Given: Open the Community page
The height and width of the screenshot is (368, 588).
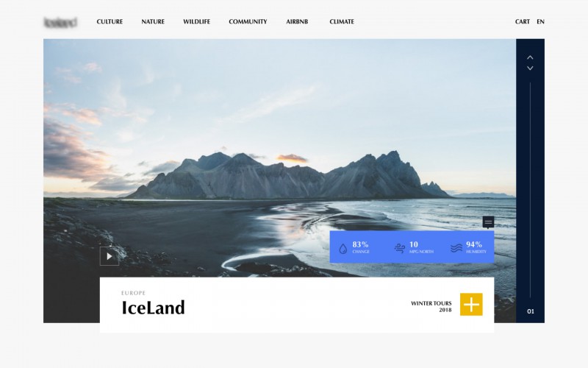Looking at the screenshot, I should point(248,22).
